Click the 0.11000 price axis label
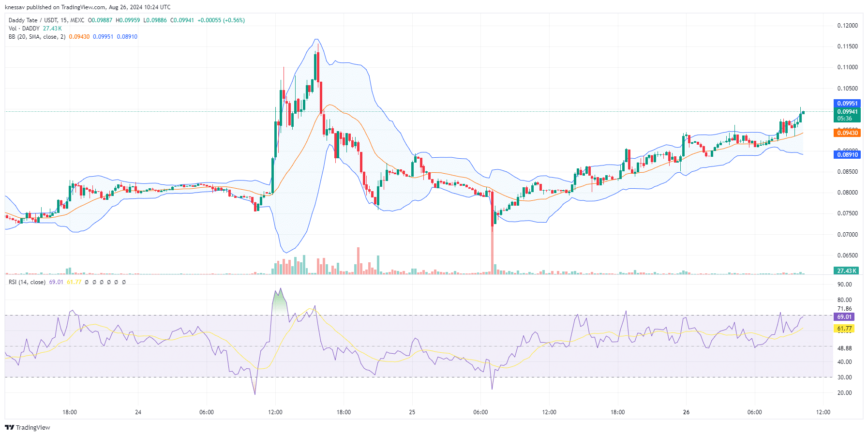Screen dimensions: 868x436 pos(848,67)
